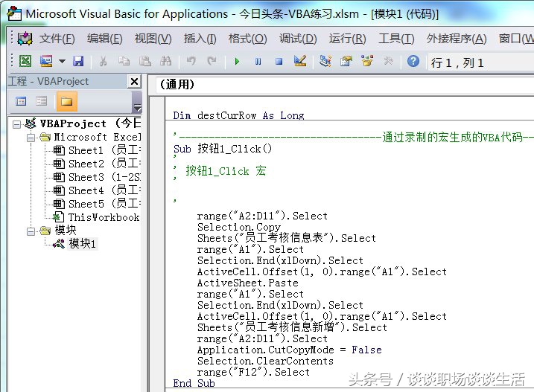Collapse the Microsoft Excel objects folder
Screen dimensions: 534x392
31,138
